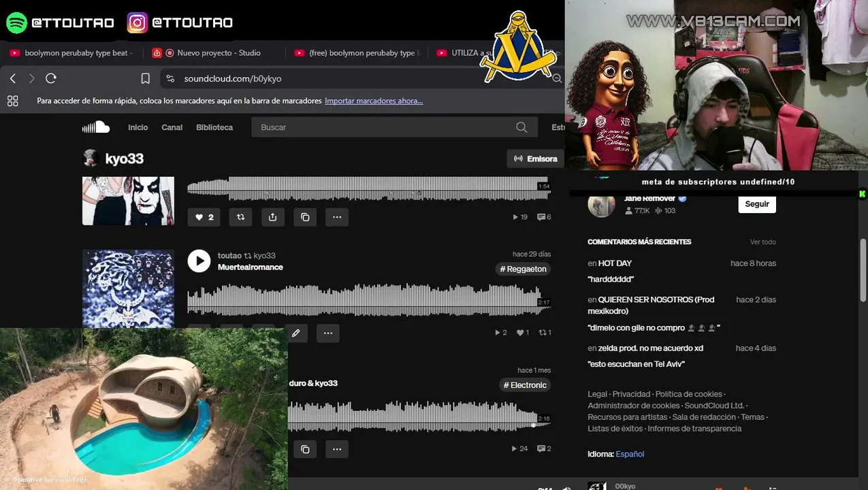This screenshot has height=490, width=868.
Task: Copy link of the duro & kyo33 track
Action: pos(305,449)
